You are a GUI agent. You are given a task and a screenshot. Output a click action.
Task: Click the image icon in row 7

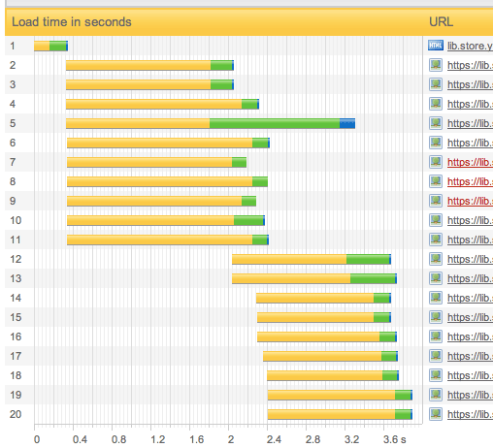pyautogui.click(x=436, y=162)
